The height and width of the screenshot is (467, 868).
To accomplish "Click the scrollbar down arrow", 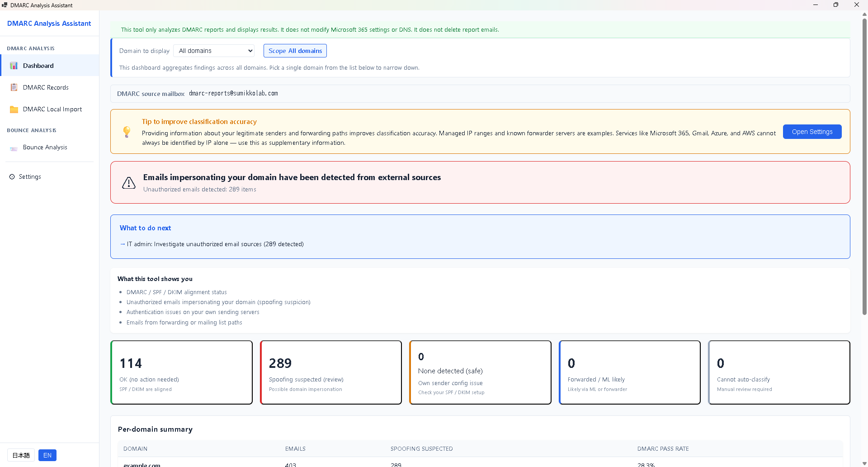I will (x=864, y=464).
